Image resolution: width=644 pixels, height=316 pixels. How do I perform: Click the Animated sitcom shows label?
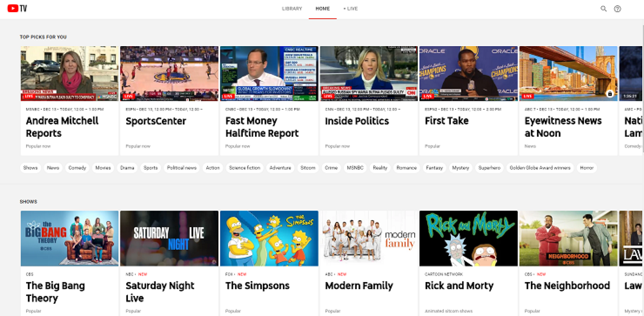point(449,311)
